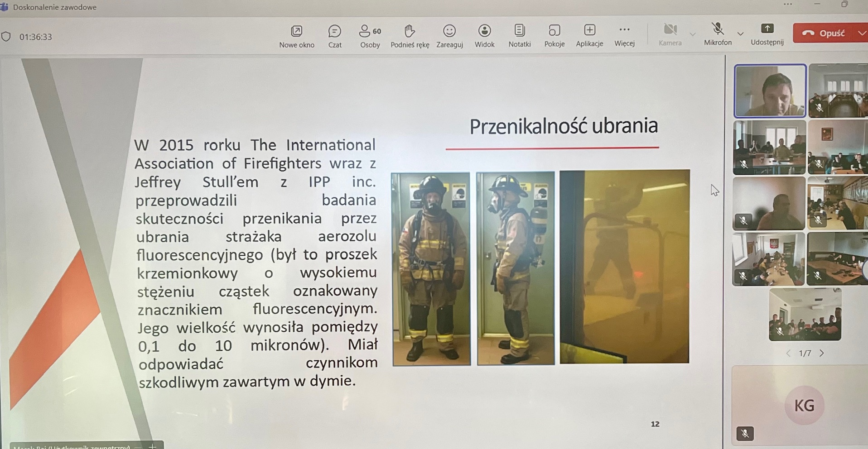The height and width of the screenshot is (449, 868).
Task: Open the Więcej more actions menu
Action: click(x=624, y=36)
